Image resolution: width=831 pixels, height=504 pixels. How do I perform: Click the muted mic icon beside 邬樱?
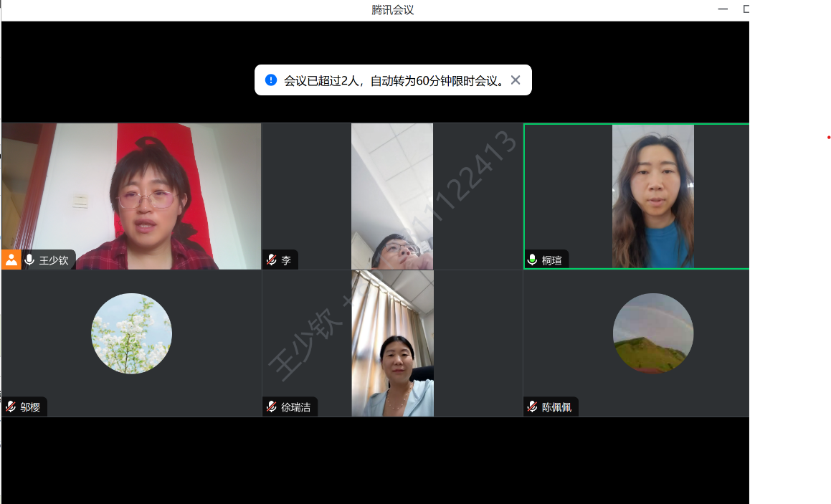[11, 407]
